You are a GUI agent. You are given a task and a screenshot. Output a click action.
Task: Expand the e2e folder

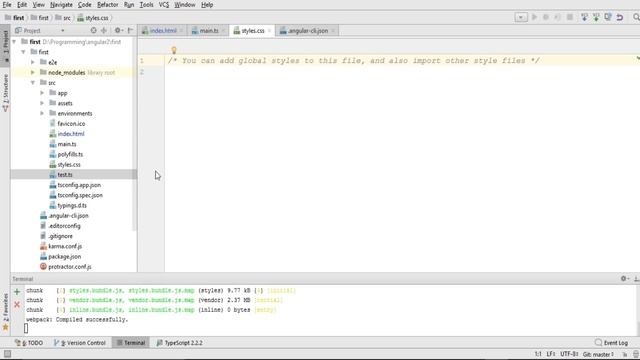pyautogui.click(x=33, y=62)
